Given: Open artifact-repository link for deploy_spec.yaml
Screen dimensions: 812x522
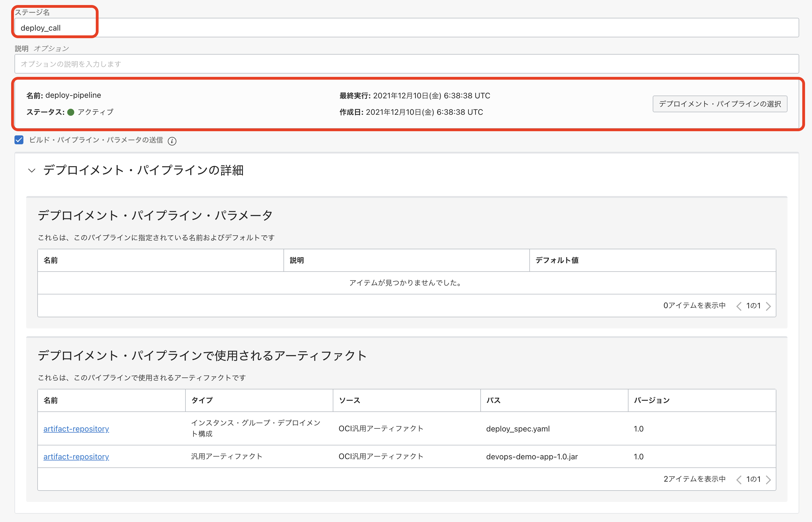Looking at the screenshot, I should click(x=76, y=429).
